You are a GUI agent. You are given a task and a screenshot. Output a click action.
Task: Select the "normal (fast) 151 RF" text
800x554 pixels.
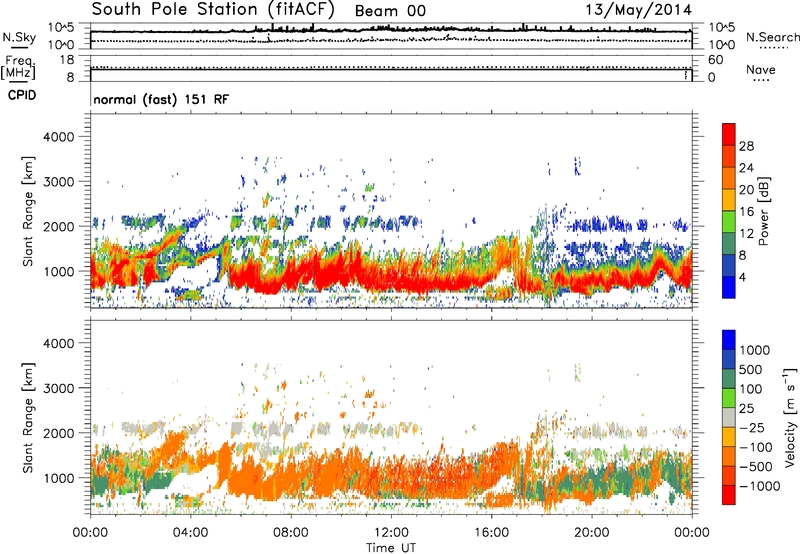161,99
